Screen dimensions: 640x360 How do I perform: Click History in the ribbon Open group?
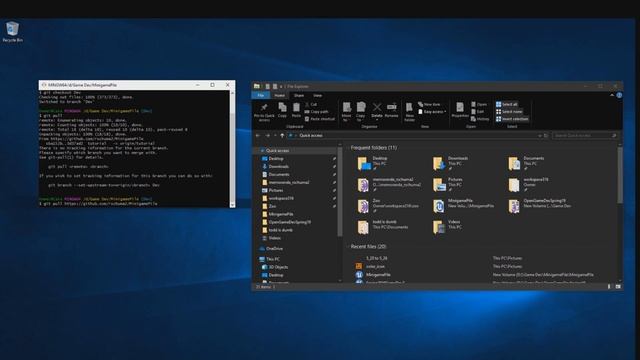(480, 119)
